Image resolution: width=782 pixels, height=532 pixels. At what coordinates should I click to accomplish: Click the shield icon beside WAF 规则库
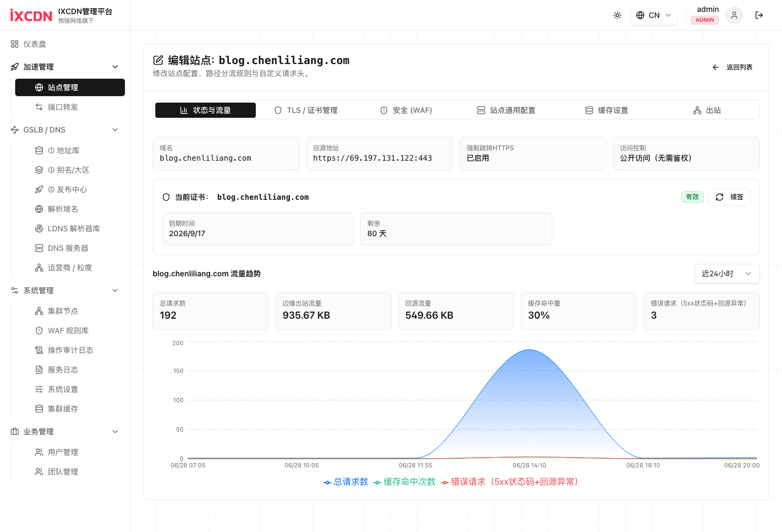(x=39, y=331)
